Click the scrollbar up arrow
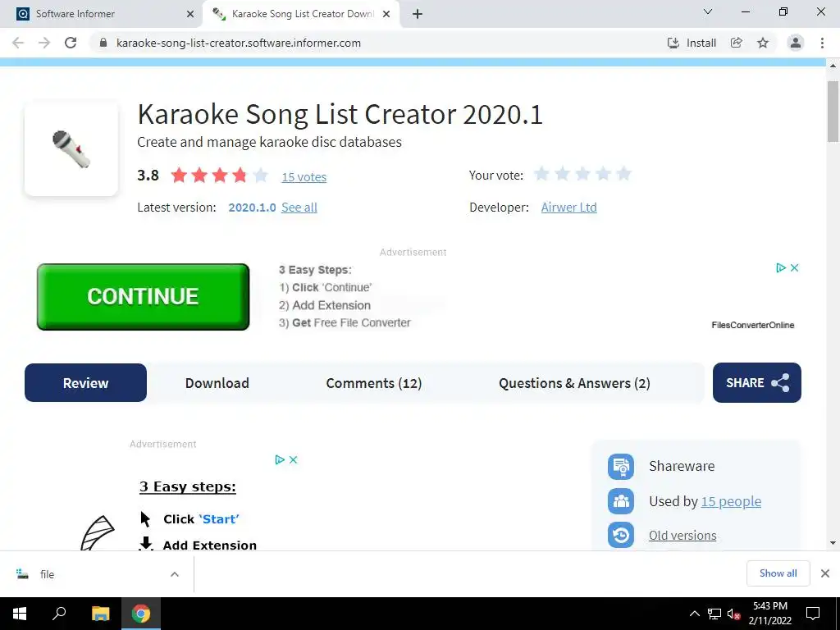The width and height of the screenshot is (840, 630). click(x=833, y=66)
